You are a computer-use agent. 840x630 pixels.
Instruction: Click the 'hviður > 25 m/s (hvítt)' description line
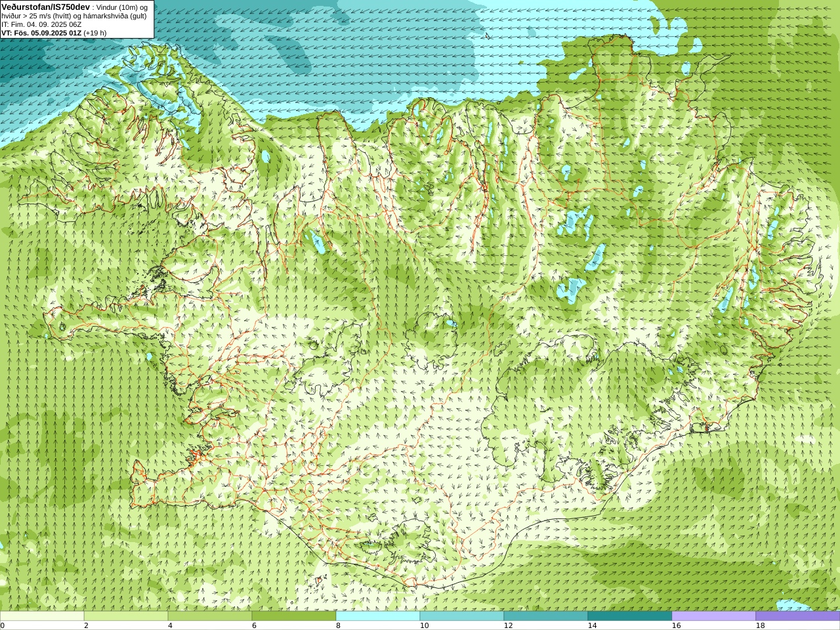[37, 16]
